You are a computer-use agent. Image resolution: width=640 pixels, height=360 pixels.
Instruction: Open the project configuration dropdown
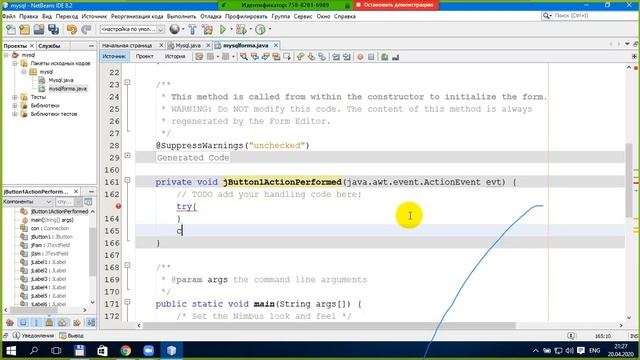tap(132, 29)
